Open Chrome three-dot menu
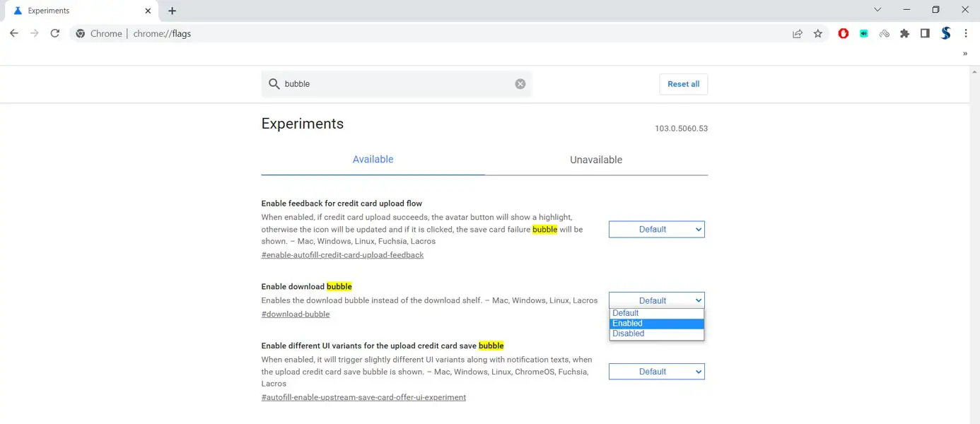 (x=966, y=33)
